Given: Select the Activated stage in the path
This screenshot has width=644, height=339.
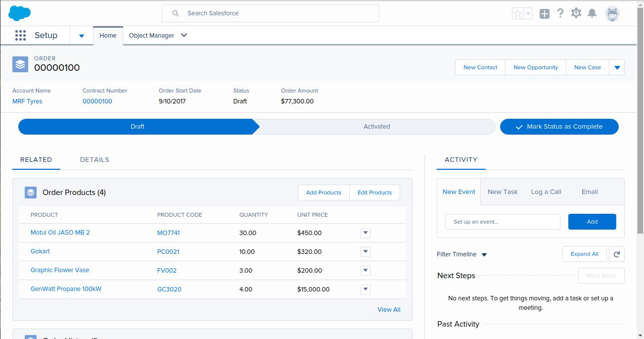Looking at the screenshot, I should point(377,127).
